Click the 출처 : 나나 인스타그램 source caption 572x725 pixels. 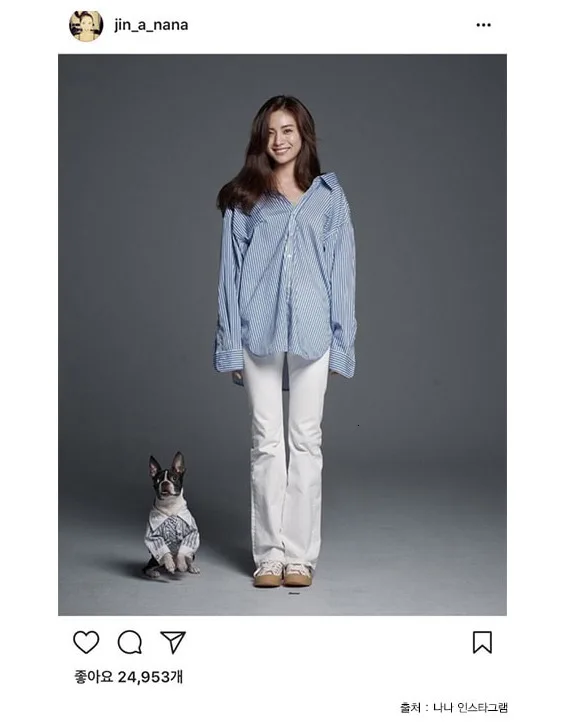click(x=454, y=707)
